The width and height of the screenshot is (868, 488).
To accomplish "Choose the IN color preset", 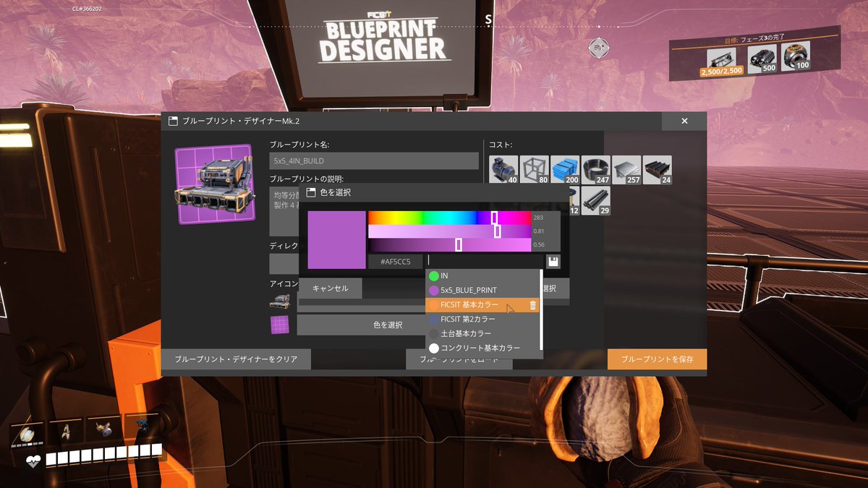I will (x=482, y=275).
